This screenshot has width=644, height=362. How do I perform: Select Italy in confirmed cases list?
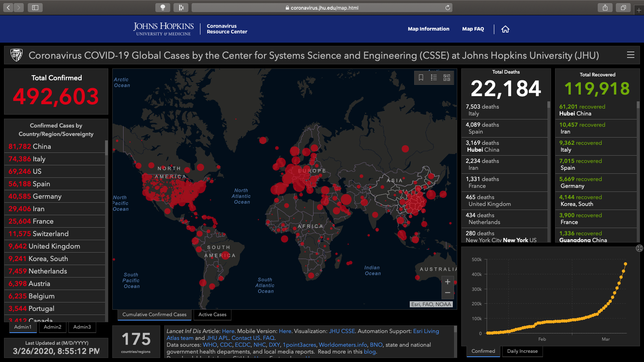(39, 159)
